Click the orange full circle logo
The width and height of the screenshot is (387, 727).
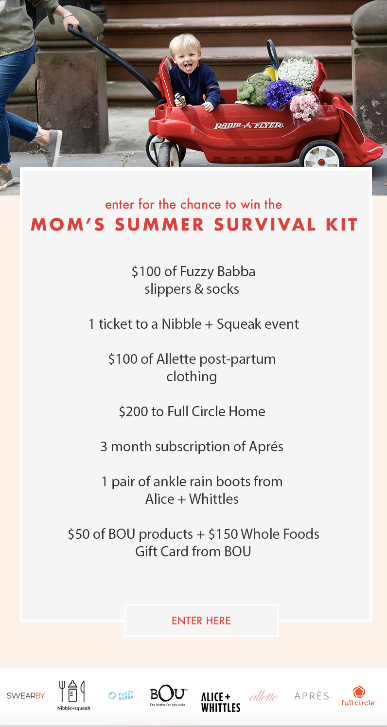(358, 696)
